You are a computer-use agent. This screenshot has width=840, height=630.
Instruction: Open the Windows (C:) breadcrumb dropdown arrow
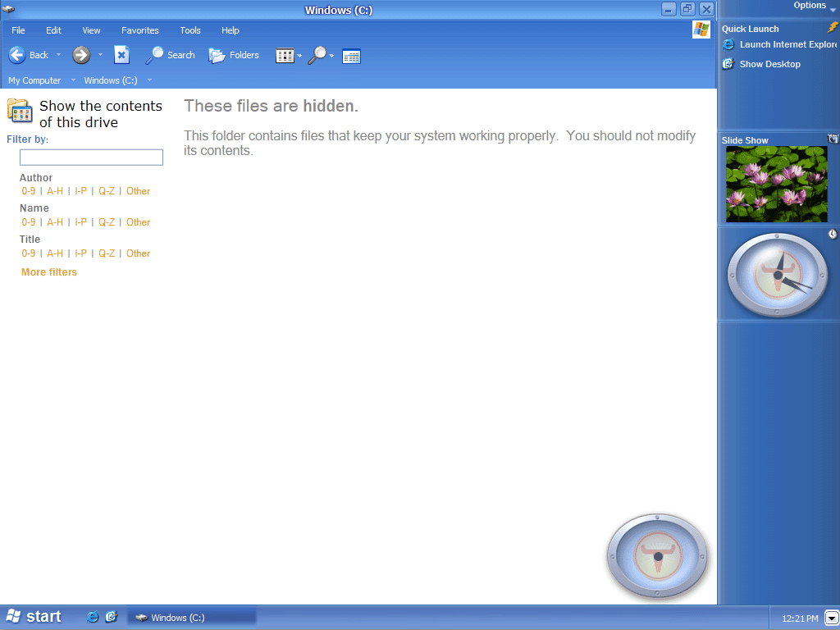tap(149, 80)
